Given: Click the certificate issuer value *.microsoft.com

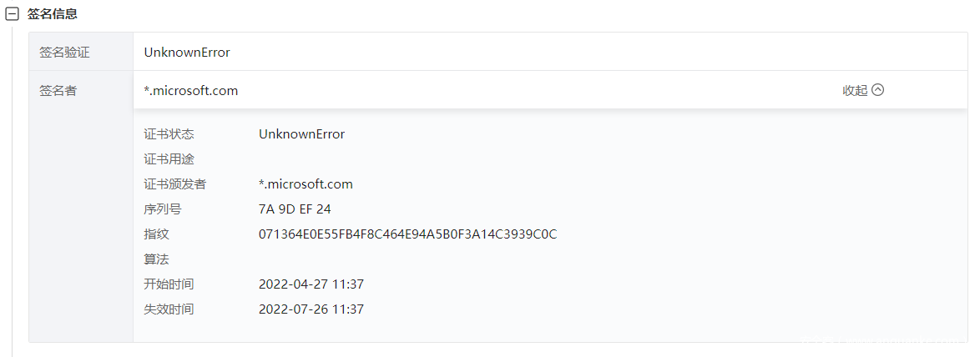Looking at the screenshot, I should (306, 184).
